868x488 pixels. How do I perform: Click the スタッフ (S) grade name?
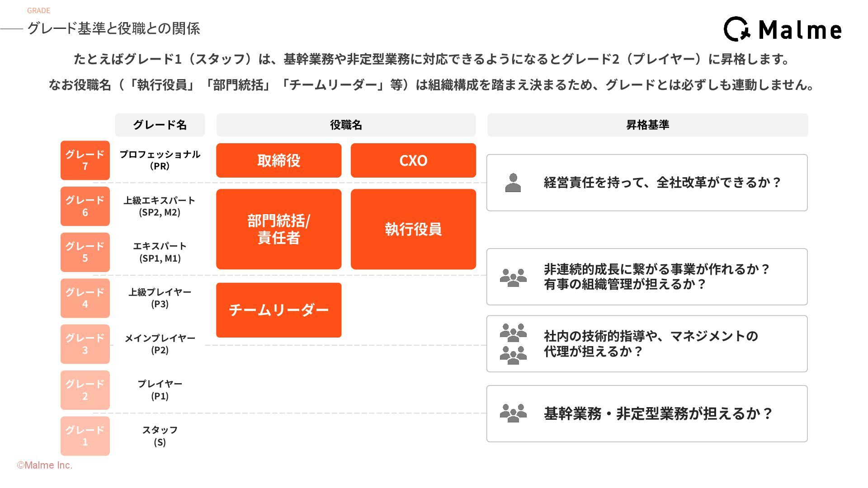point(160,436)
